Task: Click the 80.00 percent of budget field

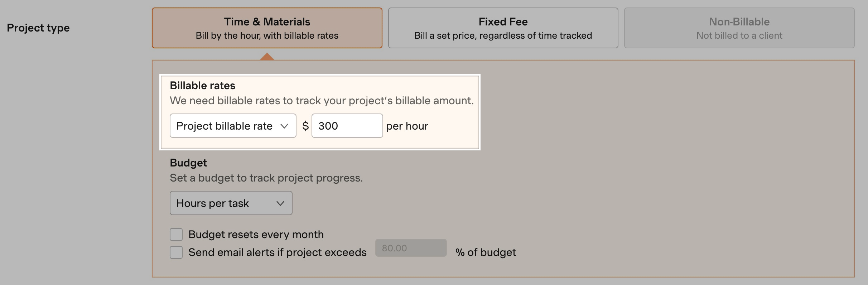Action: pos(411,248)
